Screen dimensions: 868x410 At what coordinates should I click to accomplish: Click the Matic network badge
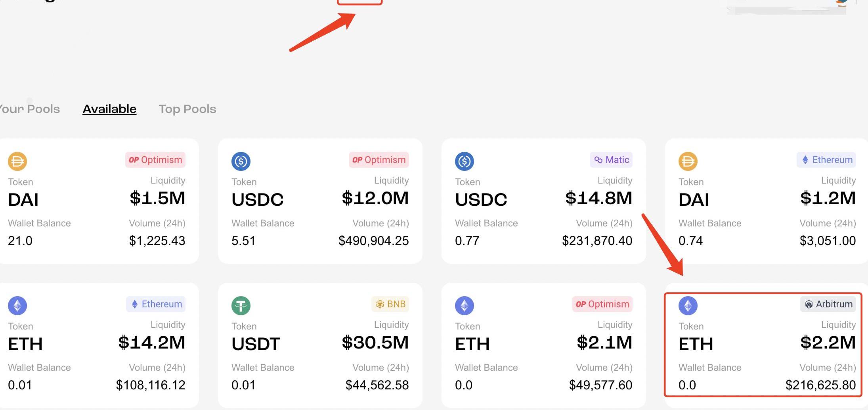[x=611, y=160]
